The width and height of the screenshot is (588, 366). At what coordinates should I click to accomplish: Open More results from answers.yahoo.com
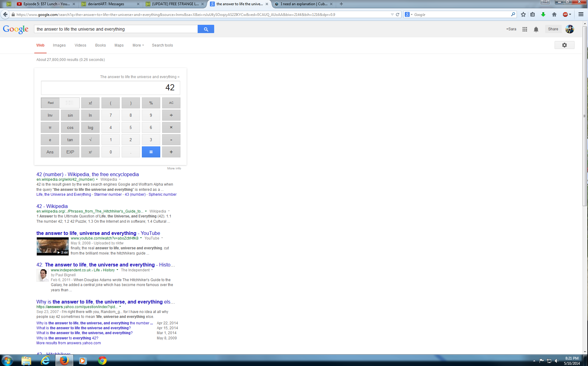69,343
